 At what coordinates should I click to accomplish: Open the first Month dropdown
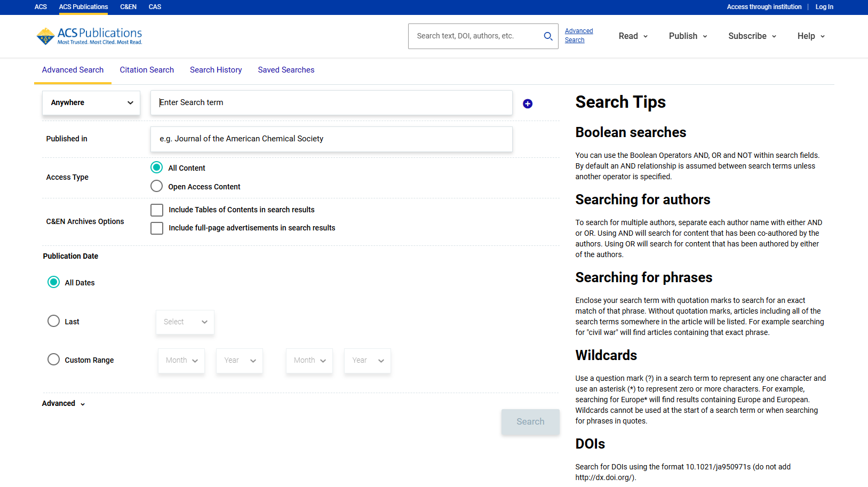[x=181, y=361]
